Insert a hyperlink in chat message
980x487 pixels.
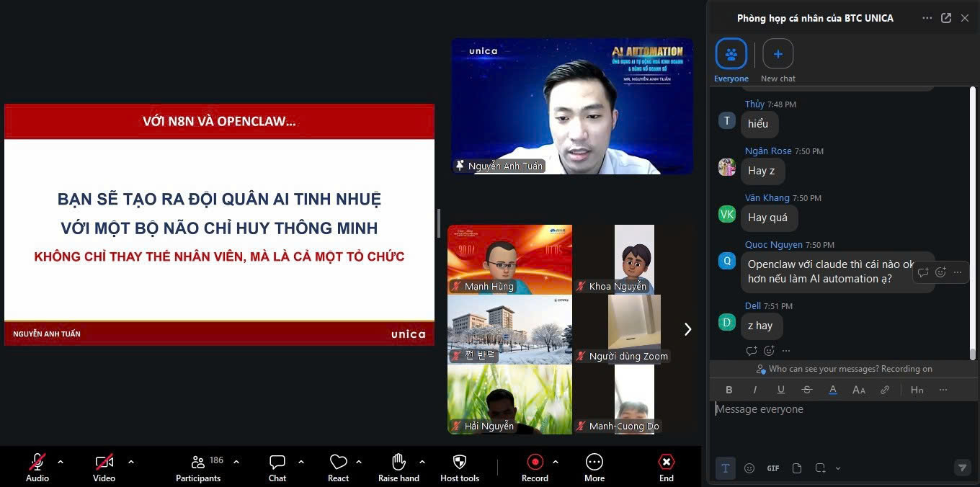885,390
